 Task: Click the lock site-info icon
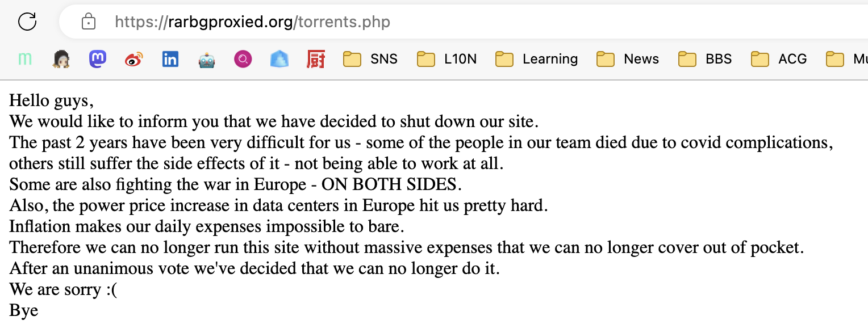88,22
